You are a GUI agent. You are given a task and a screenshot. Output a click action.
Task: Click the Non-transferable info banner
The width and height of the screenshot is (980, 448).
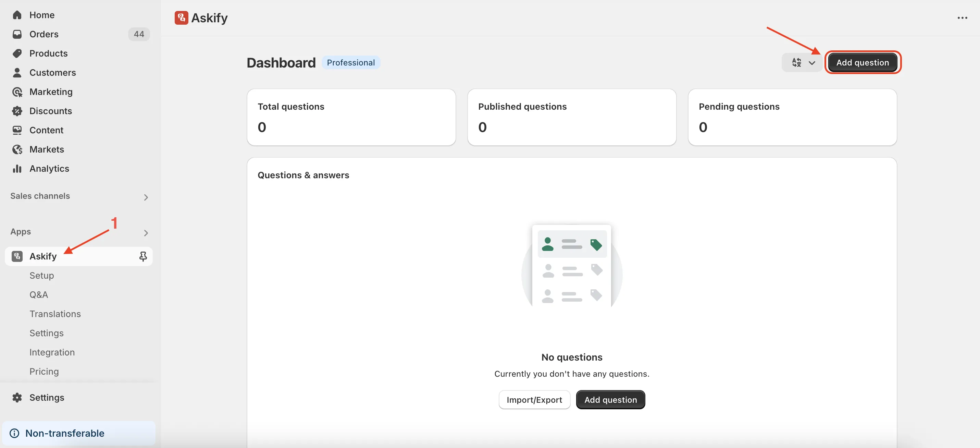79,433
